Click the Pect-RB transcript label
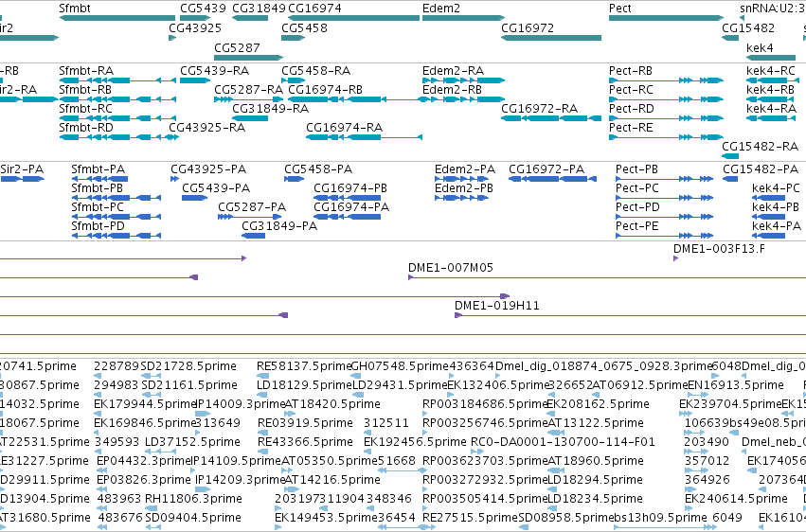The image size is (806, 532). (x=631, y=70)
